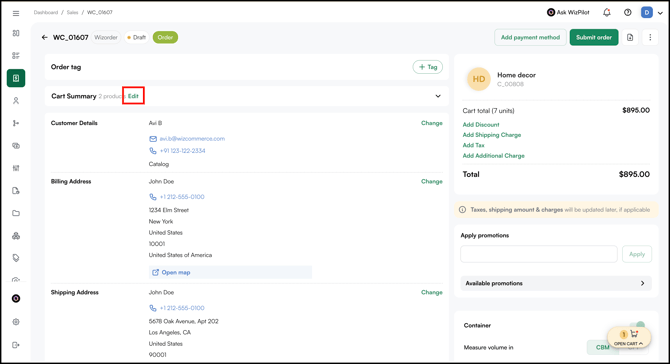Go to Sales in the breadcrumb
Image resolution: width=670 pixels, height=364 pixels.
72,12
